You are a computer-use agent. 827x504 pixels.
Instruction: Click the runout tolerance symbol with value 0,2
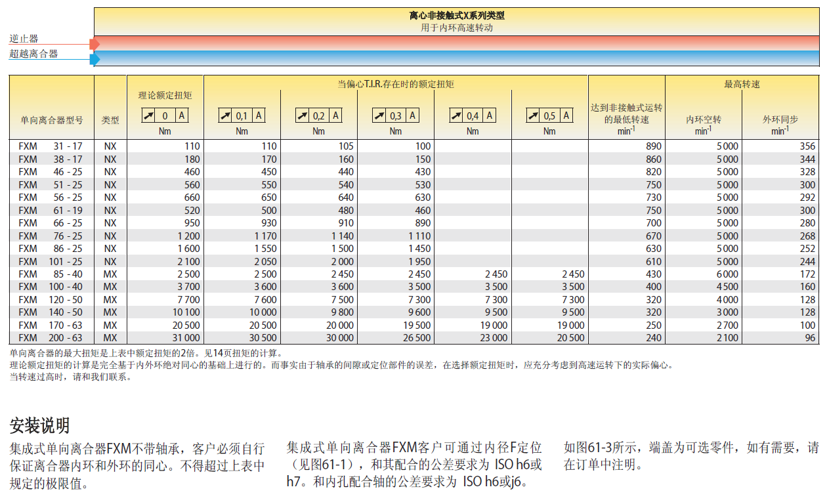(x=319, y=116)
